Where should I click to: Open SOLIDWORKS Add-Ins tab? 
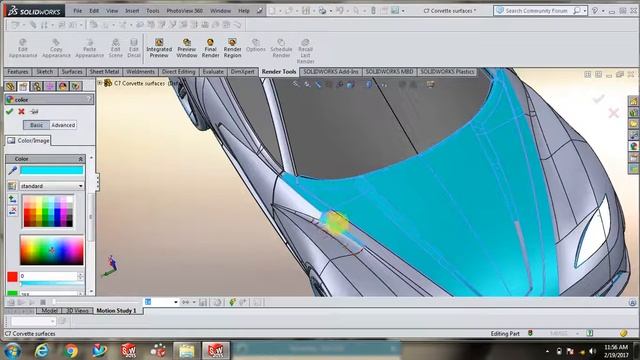(x=331, y=72)
